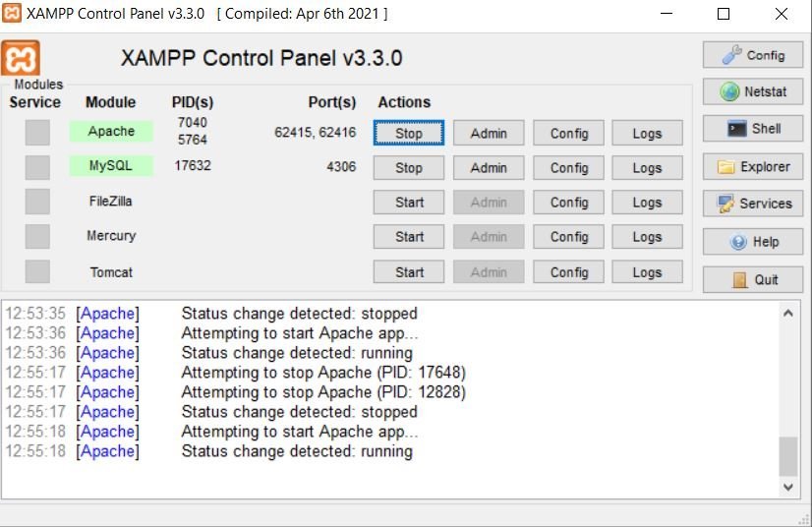Click the log panel scroll up arrow
This screenshot has width=812, height=527.
(788, 313)
